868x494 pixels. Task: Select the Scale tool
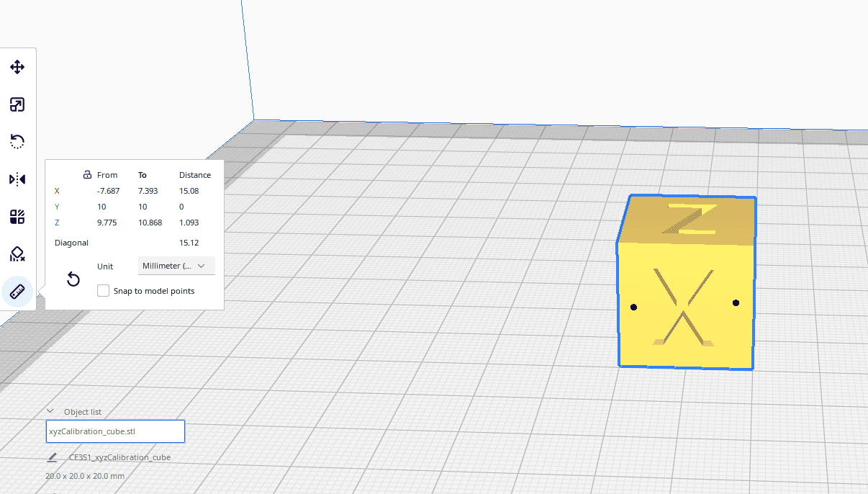click(17, 104)
